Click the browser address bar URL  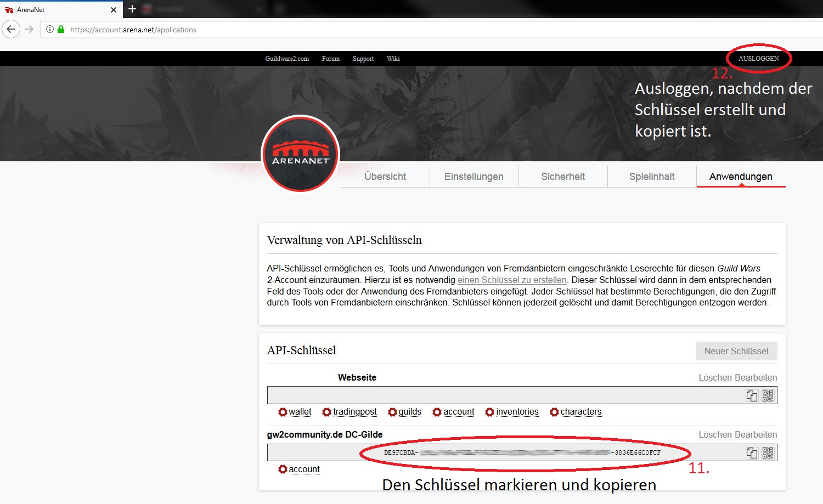coord(133,30)
